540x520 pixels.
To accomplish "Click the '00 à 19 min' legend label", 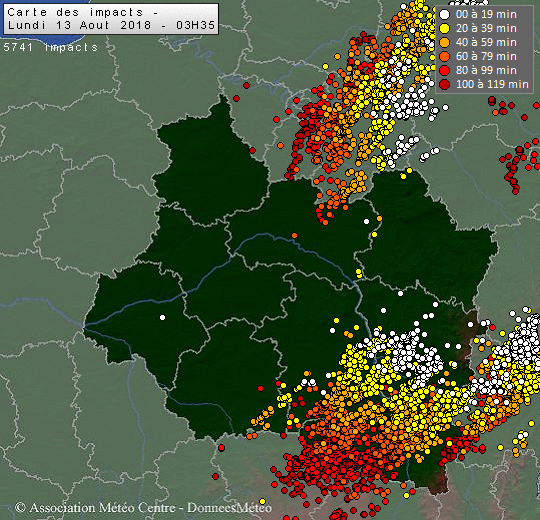I will click(486, 14).
